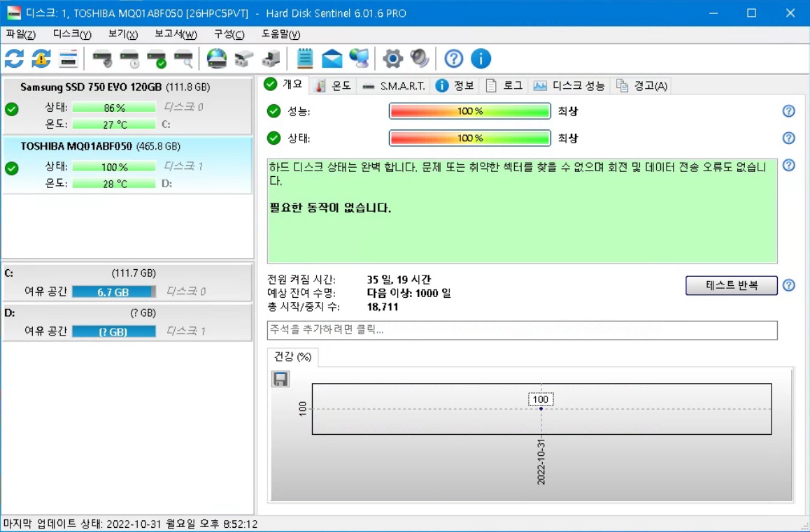Click the start/stop count value 18,711
The width and height of the screenshot is (810, 532).
pos(383,307)
